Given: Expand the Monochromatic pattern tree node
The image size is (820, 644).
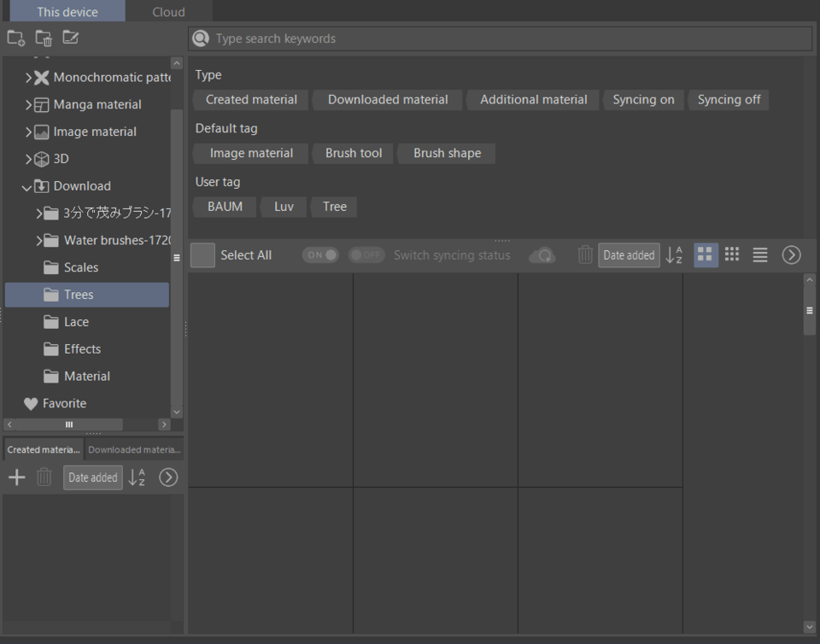Looking at the screenshot, I should tap(28, 78).
